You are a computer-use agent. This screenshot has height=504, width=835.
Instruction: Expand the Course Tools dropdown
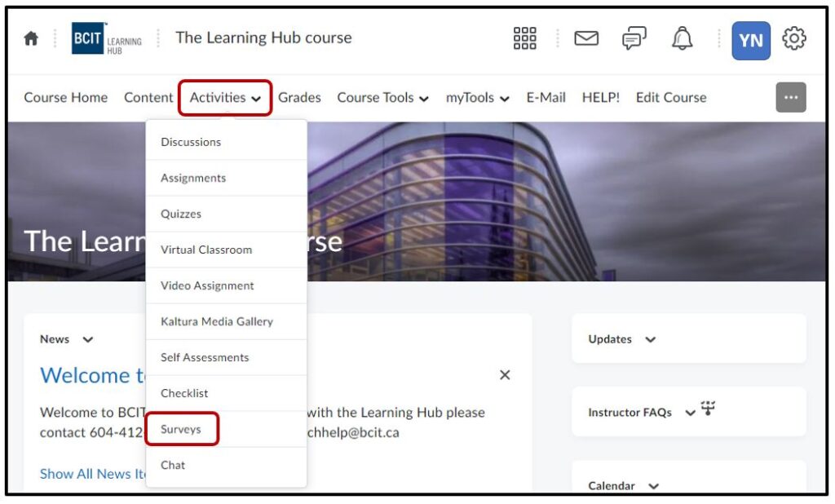(382, 98)
